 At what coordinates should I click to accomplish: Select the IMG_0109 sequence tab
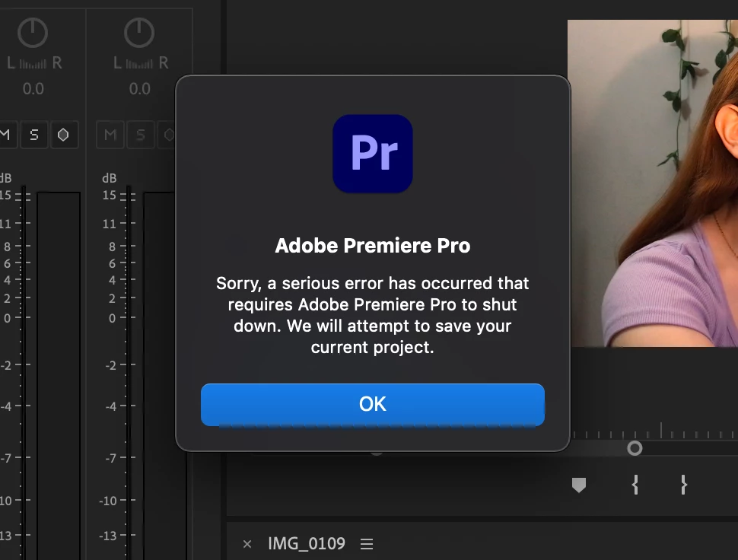coord(307,543)
